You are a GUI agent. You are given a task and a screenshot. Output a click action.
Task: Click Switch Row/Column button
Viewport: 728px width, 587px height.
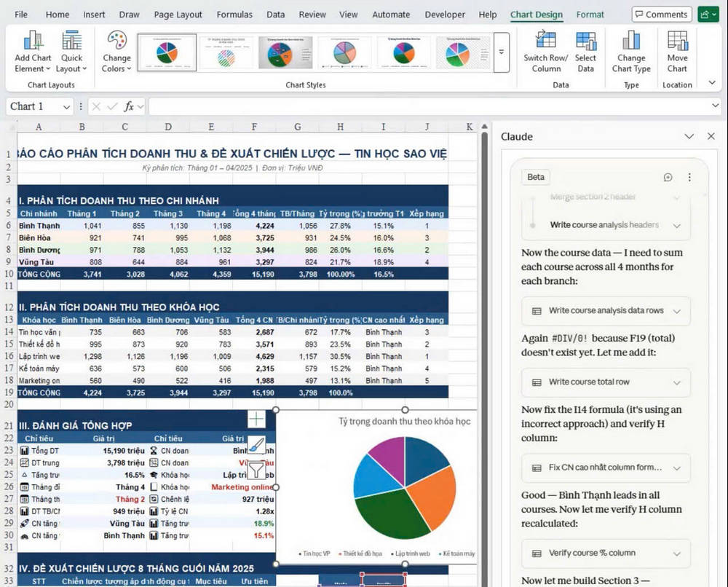click(x=545, y=52)
